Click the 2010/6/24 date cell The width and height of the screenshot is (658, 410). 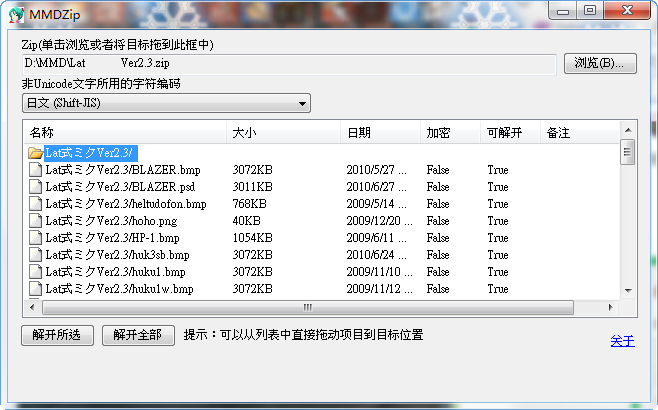(x=376, y=255)
